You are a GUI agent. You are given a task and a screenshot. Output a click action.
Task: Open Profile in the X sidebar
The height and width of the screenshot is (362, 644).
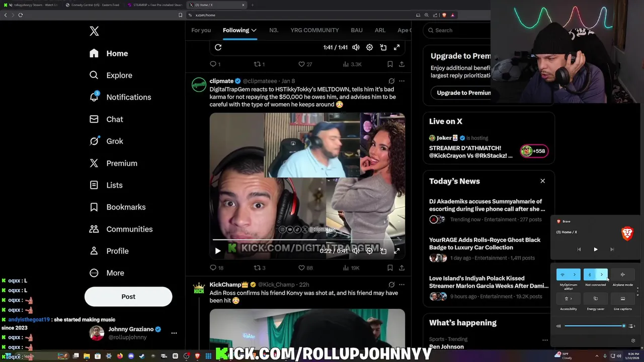[x=109, y=251]
